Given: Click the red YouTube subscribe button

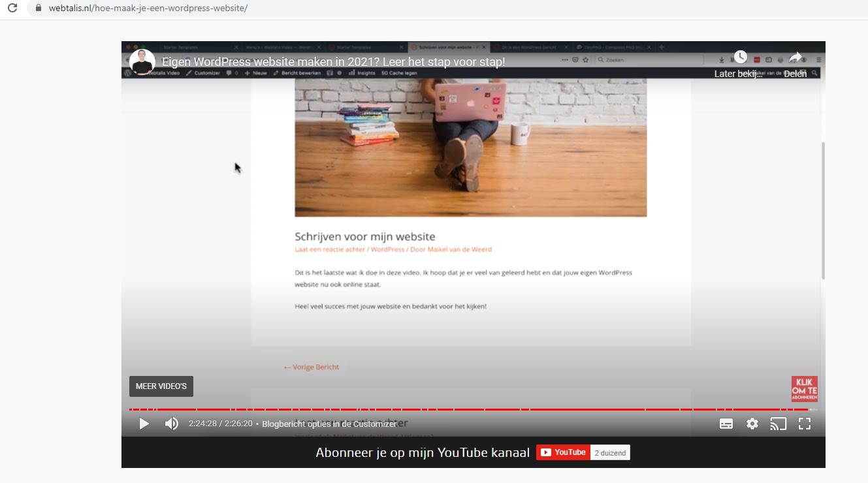Looking at the screenshot, I should coord(563,452).
